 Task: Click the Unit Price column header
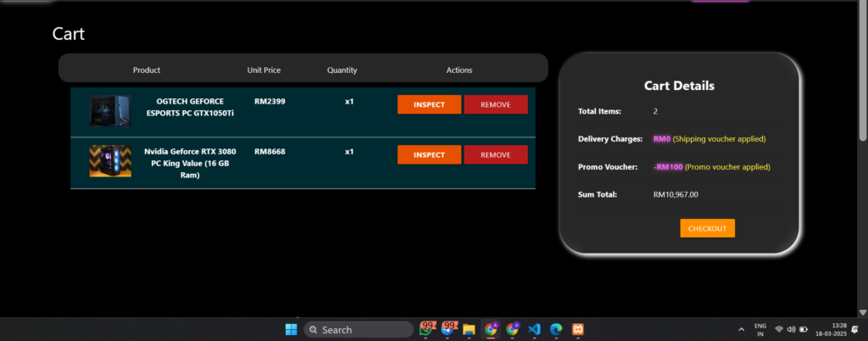click(x=264, y=70)
